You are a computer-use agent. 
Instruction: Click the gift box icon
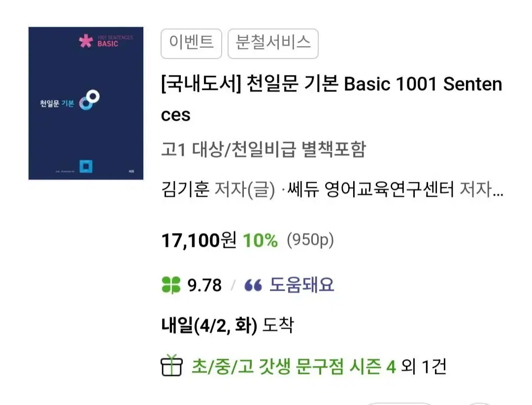coord(172,366)
